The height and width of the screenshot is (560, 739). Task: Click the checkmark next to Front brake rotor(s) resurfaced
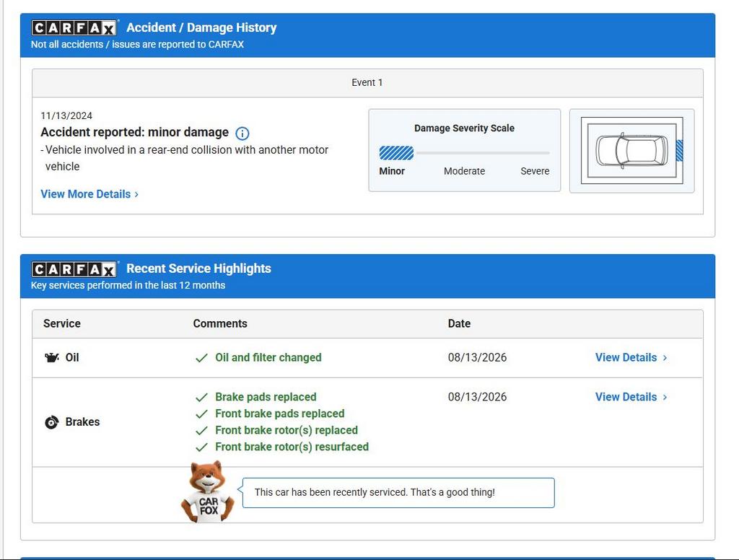pyautogui.click(x=201, y=447)
